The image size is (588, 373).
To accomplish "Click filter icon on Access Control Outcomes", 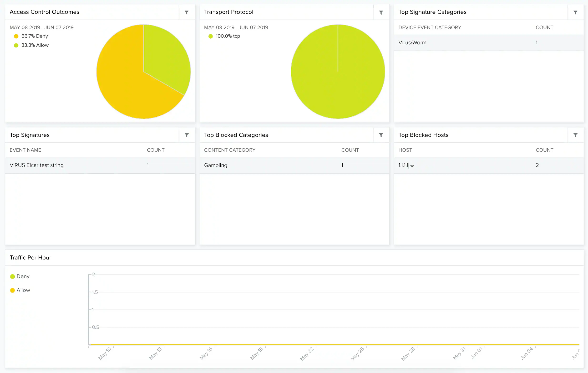I will 187,12.
